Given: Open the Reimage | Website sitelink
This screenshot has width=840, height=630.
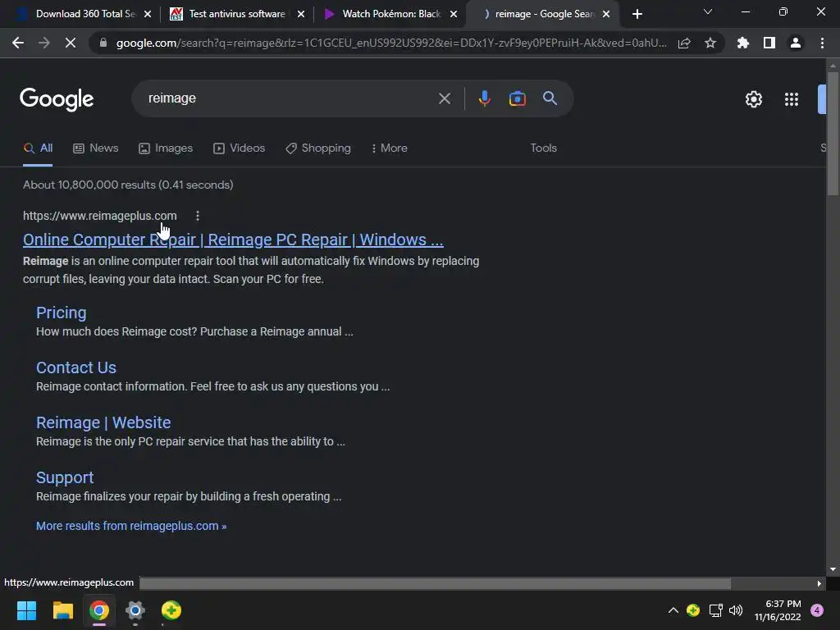Looking at the screenshot, I should [103, 422].
